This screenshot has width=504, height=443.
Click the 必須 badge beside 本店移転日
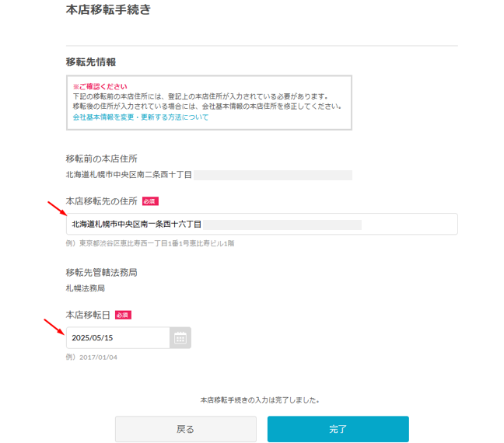tap(123, 315)
